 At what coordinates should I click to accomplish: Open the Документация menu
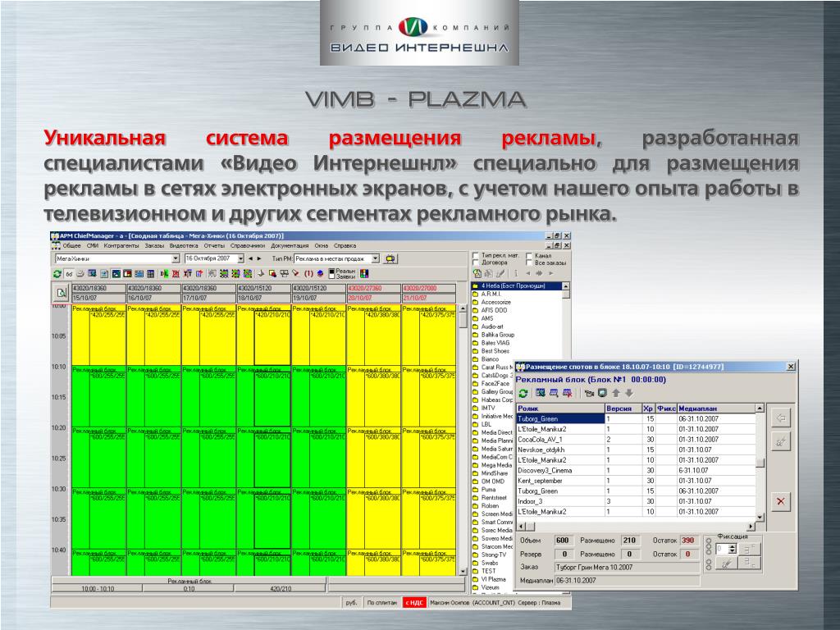click(x=290, y=246)
